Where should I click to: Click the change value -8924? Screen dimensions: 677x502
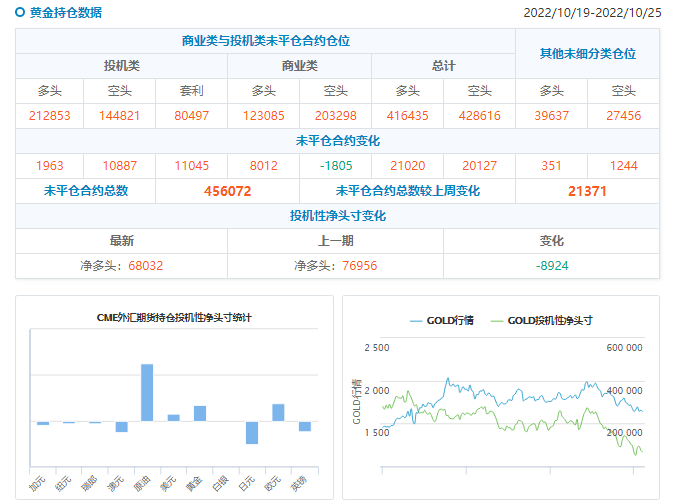tap(551, 266)
